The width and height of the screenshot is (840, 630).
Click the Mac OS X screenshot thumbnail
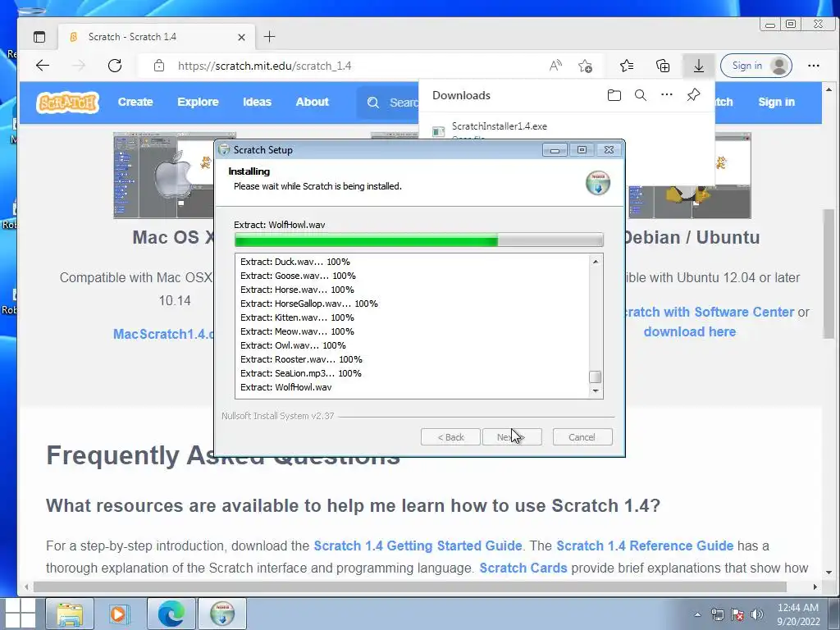tap(164, 176)
